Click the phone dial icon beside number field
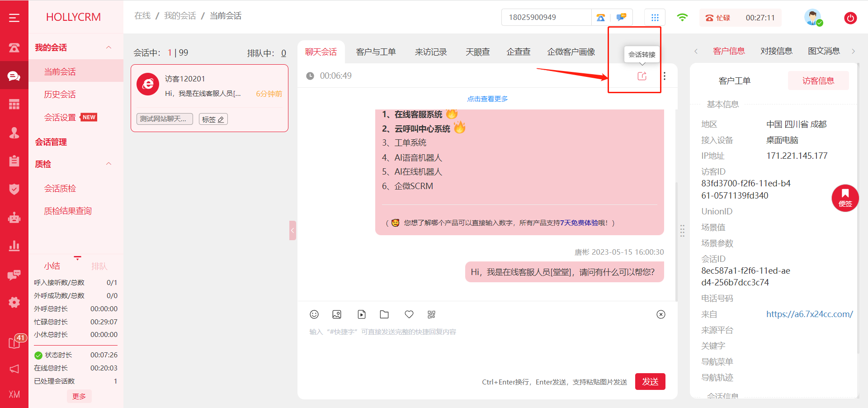 click(601, 18)
